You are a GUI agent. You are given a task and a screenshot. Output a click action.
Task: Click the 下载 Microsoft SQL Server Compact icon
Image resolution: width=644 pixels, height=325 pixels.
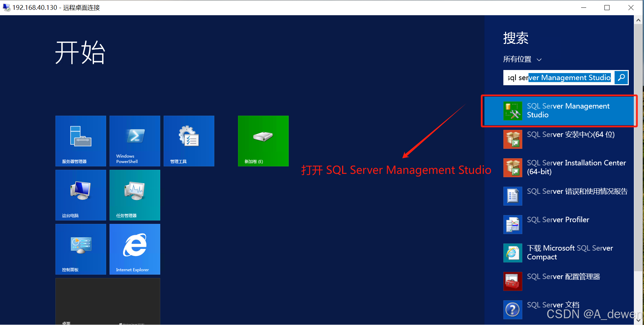coord(513,253)
